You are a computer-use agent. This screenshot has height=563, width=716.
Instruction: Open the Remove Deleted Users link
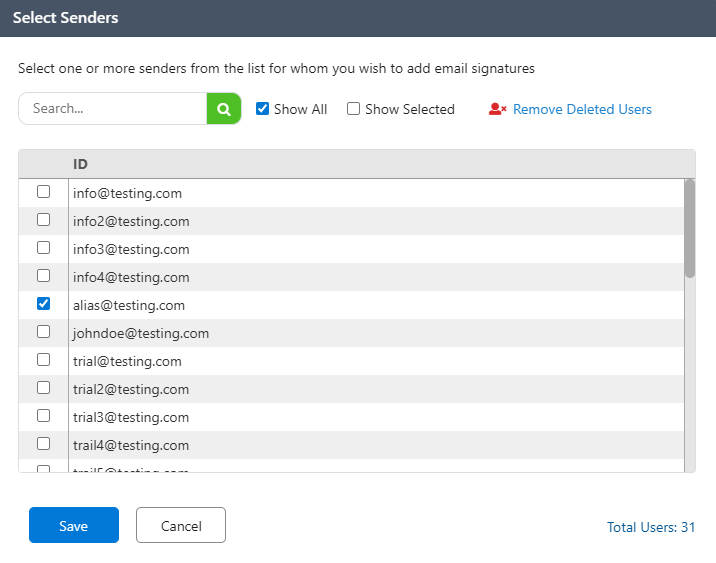point(582,109)
